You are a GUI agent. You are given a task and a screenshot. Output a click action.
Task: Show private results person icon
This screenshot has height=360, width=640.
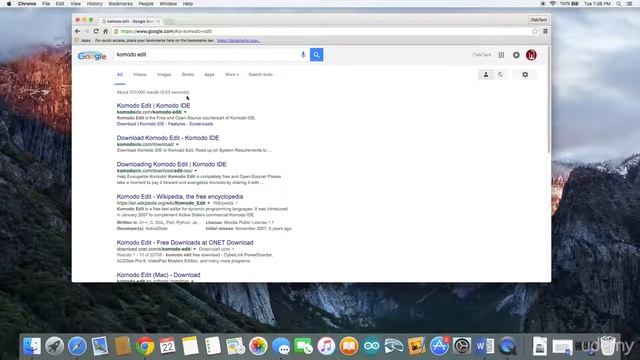click(x=486, y=75)
